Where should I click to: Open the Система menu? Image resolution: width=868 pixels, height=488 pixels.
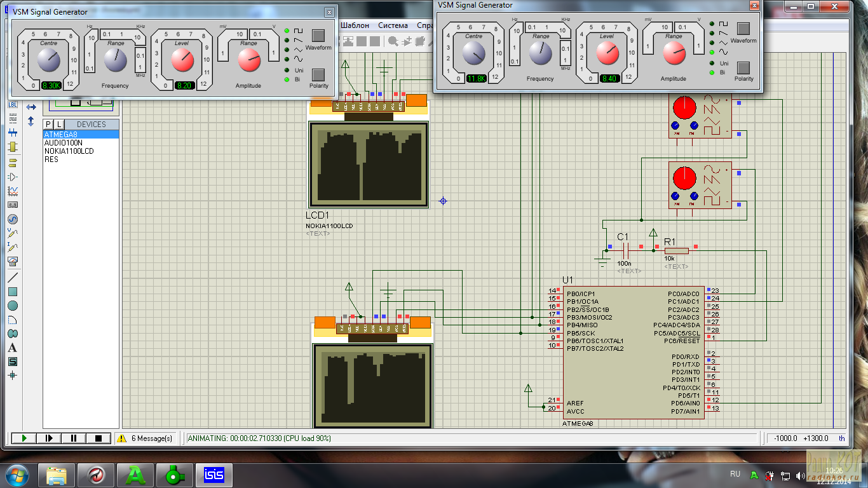click(393, 25)
